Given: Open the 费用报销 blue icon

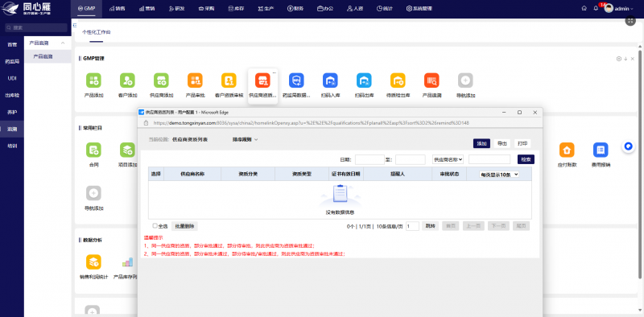Looking at the screenshot, I should point(601,150).
